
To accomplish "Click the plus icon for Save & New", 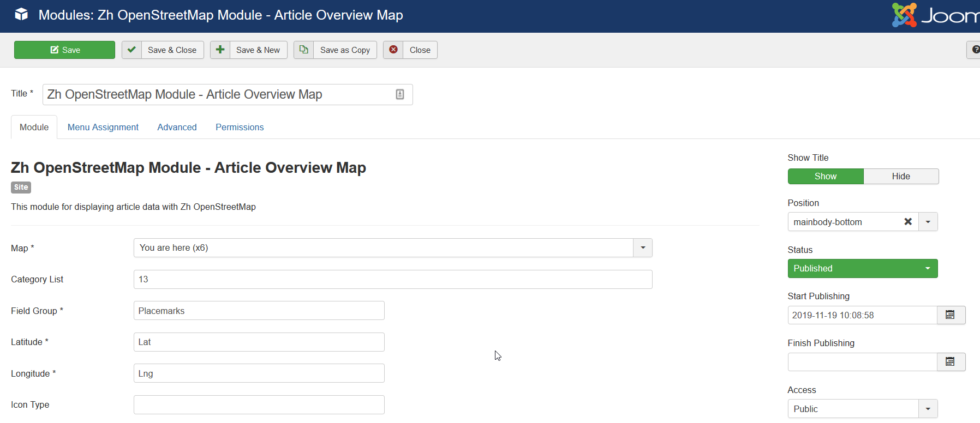I will pyautogui.click(x=220, y=50).
